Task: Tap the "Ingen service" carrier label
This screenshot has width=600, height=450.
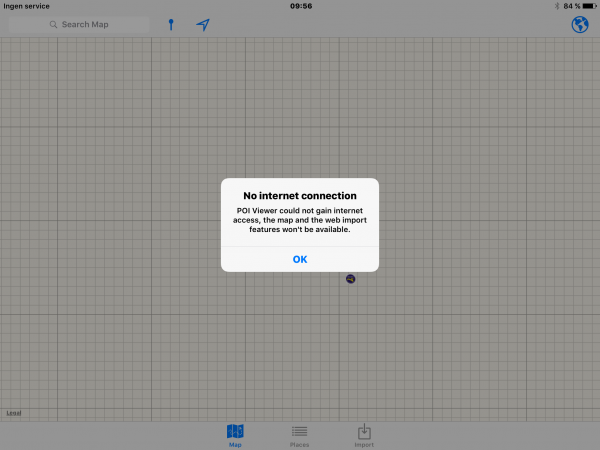Action: (27, 6)
